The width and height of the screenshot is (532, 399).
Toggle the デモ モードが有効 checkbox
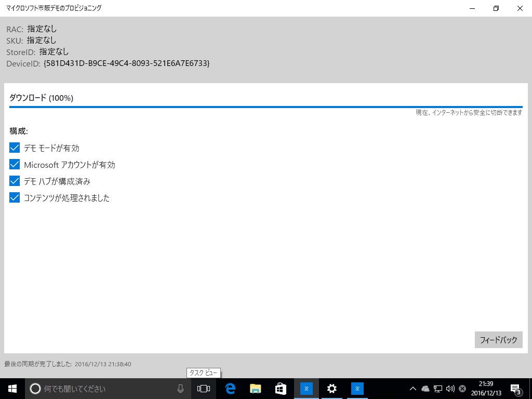15,148
